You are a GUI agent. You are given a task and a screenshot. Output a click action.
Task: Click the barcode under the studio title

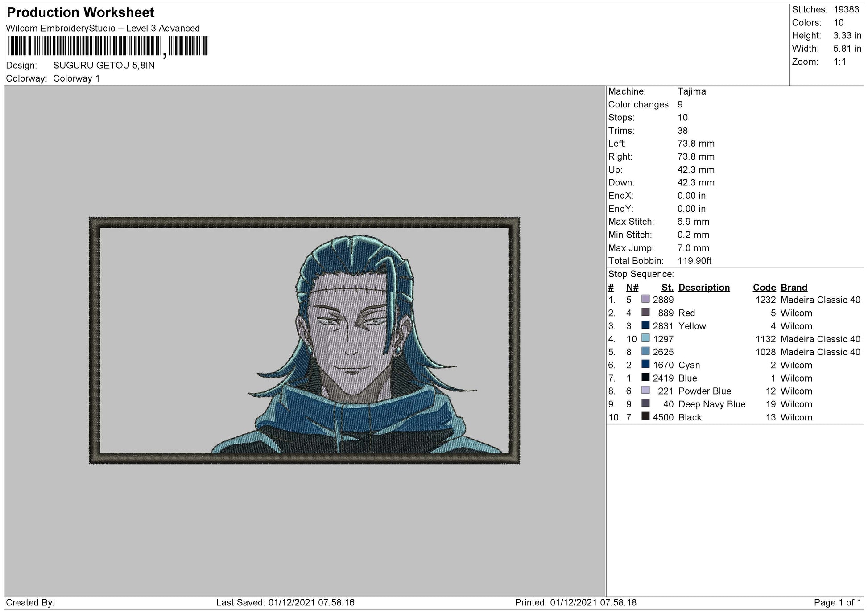[x=108, y=46]
